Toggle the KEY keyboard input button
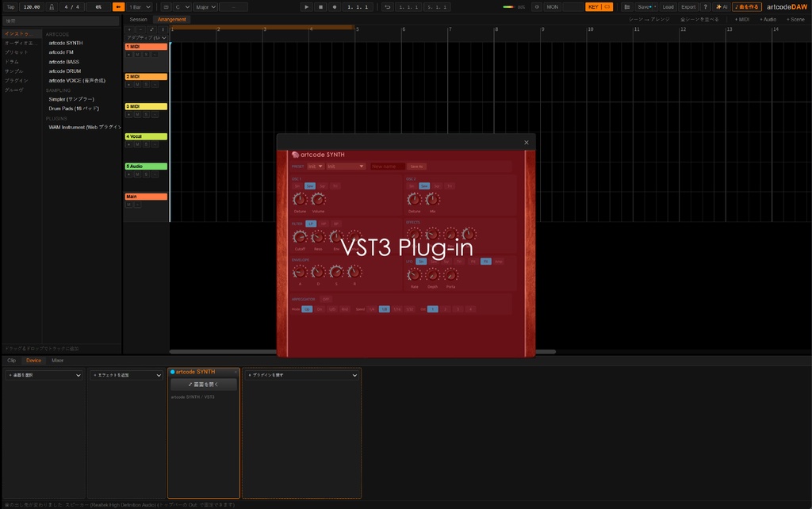 (x=599, y=6)
